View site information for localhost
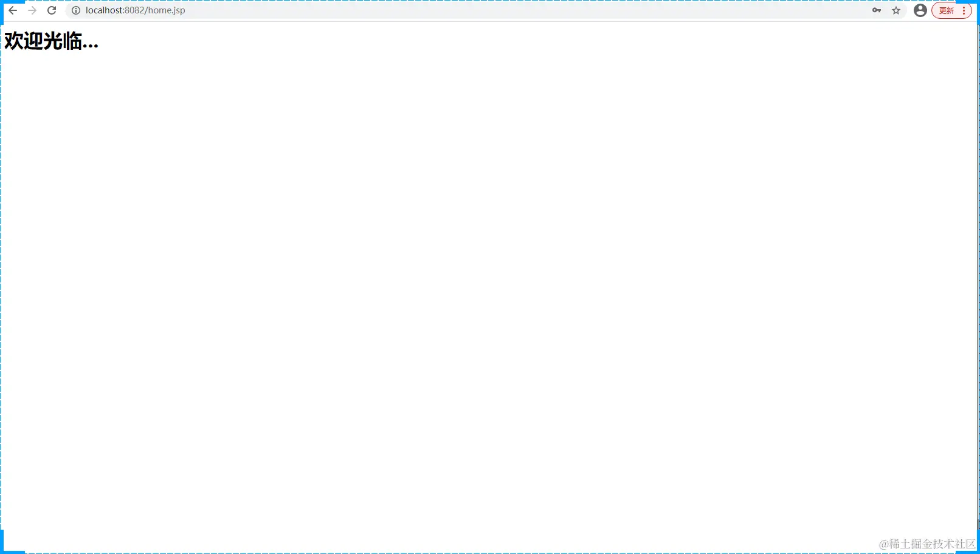The width and height of the screenshot is (980, 554). click(x=76, y=10)
